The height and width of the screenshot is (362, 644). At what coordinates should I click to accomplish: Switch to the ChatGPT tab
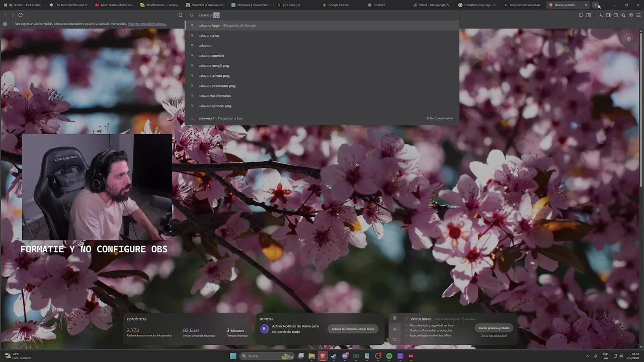coord(379,5)
